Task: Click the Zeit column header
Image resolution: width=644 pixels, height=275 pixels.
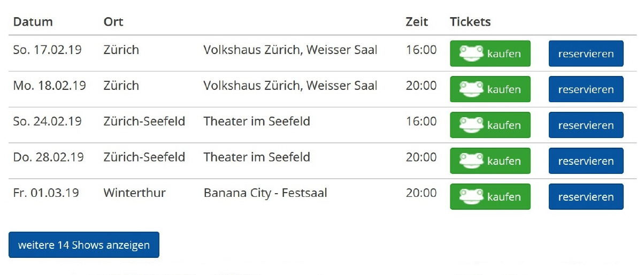Action: point(417,22)
